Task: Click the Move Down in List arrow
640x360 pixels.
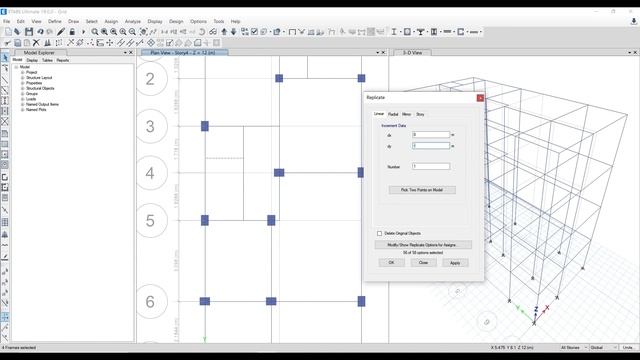Action: (x=233, y=32)
